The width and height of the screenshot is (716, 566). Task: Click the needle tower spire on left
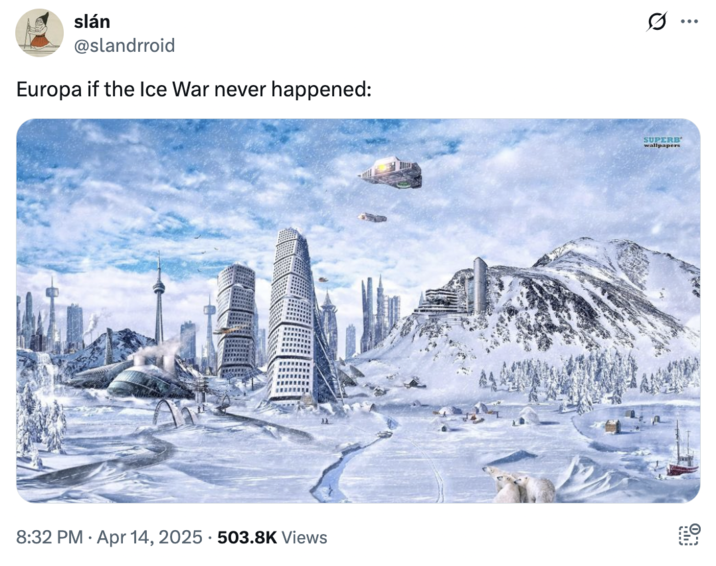(159, 299)
